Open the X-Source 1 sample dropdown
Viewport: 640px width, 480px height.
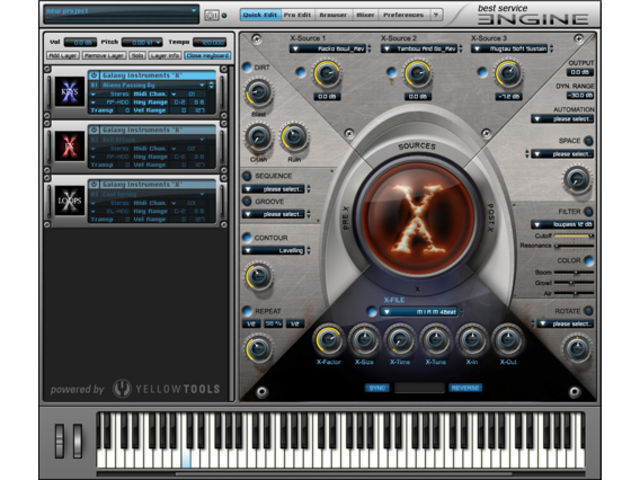[x=328, y=49]
